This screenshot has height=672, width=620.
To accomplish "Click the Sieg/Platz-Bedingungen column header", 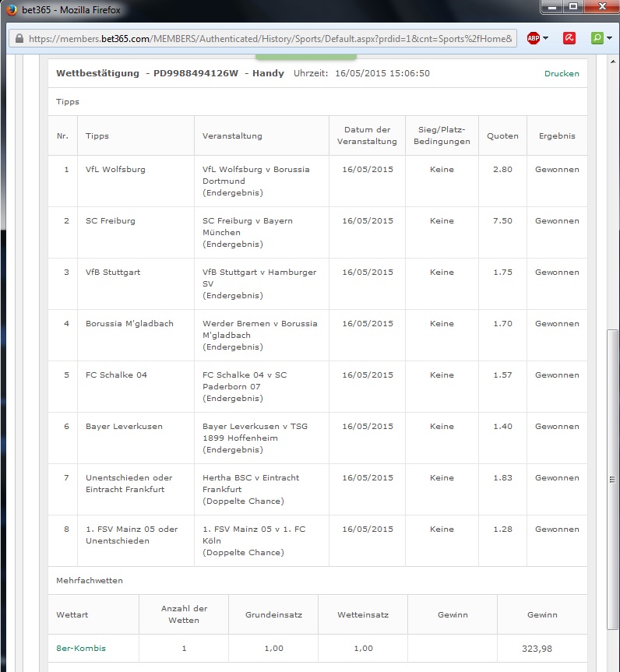I will [442, 135].
